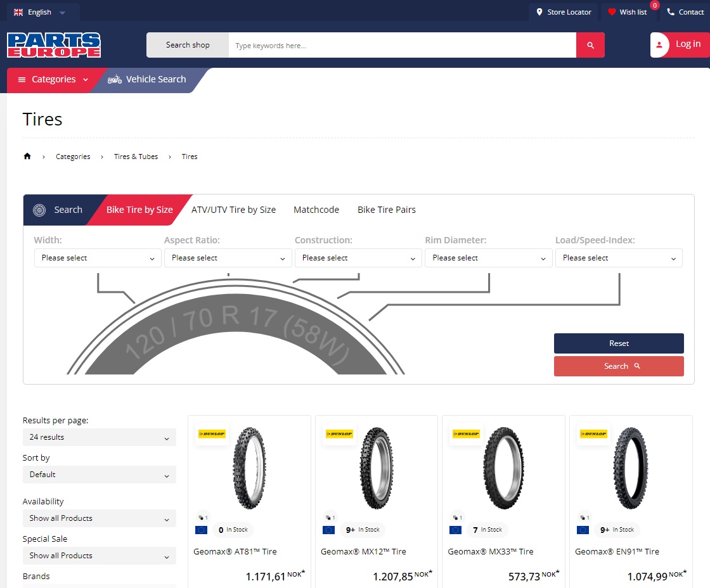The image size is (710, 588).
Task: Click the tire wheel icon beside Search
Action: pos(39,210)
